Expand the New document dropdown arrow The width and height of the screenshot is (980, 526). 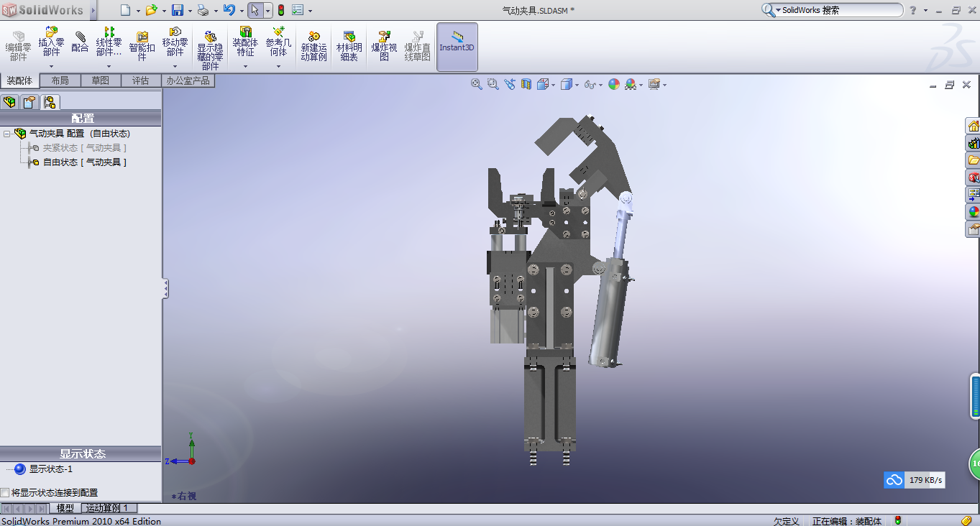pyautogui.click(x=138, y=11)
